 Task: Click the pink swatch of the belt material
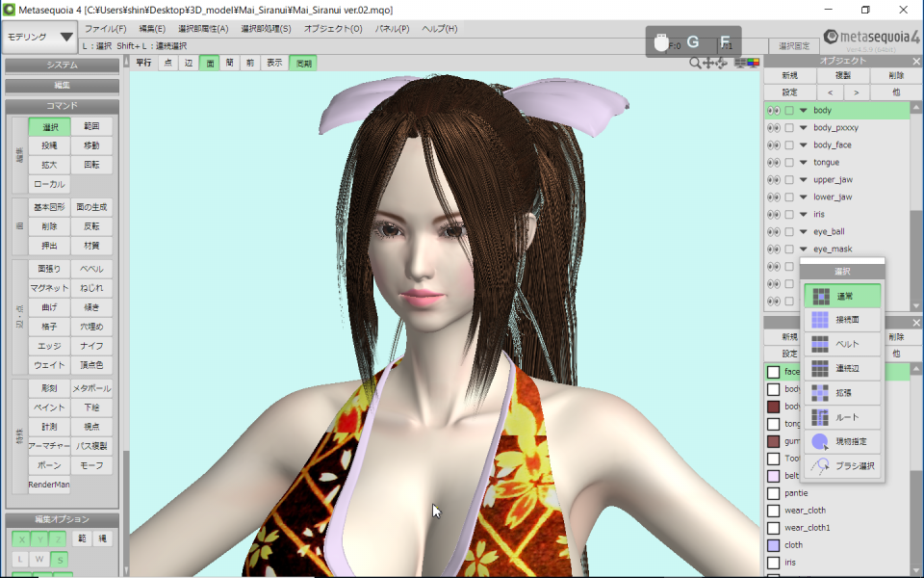tap(773, 476)
